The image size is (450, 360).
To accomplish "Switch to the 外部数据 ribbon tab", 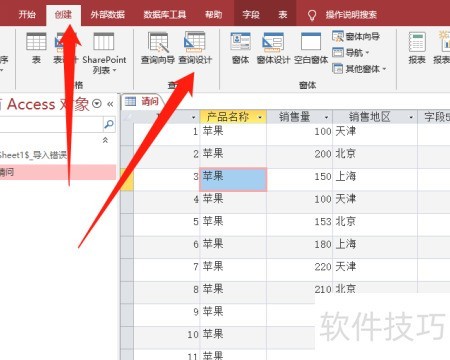I will pyautogui.click(x=107, y=15).
